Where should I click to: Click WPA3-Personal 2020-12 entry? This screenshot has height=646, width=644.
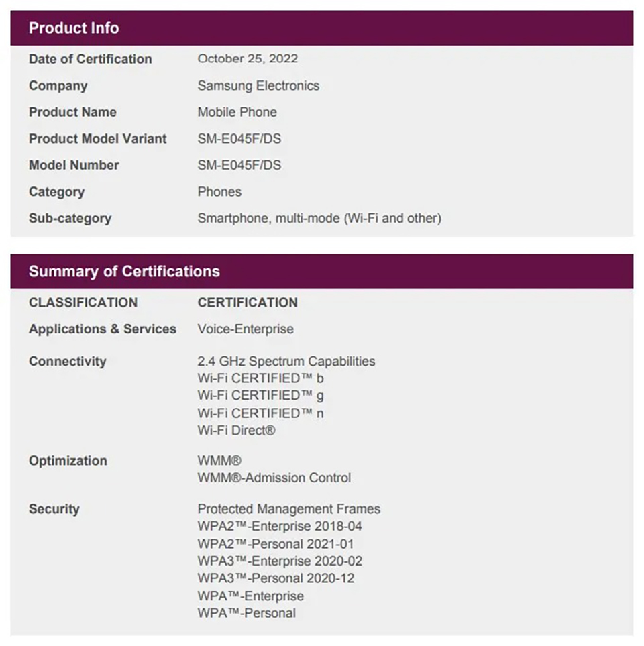[276, 578]
